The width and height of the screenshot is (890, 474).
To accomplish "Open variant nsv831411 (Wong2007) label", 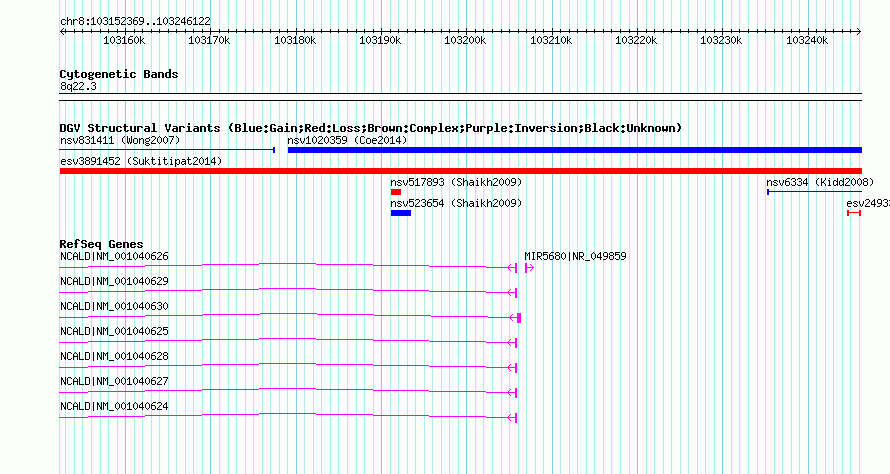I will click(x=120, y=140).
